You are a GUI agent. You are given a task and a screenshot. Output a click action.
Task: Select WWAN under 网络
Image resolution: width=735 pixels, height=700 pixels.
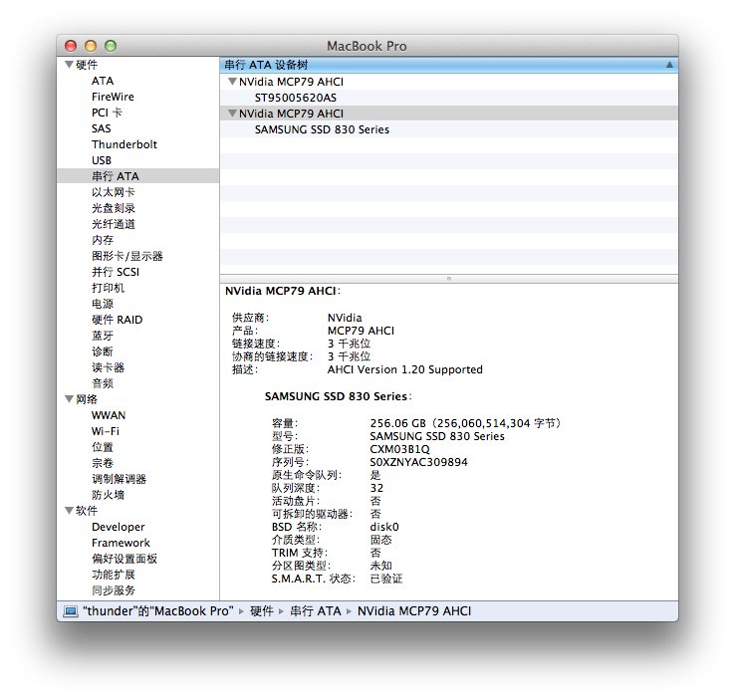click(109, 415)
